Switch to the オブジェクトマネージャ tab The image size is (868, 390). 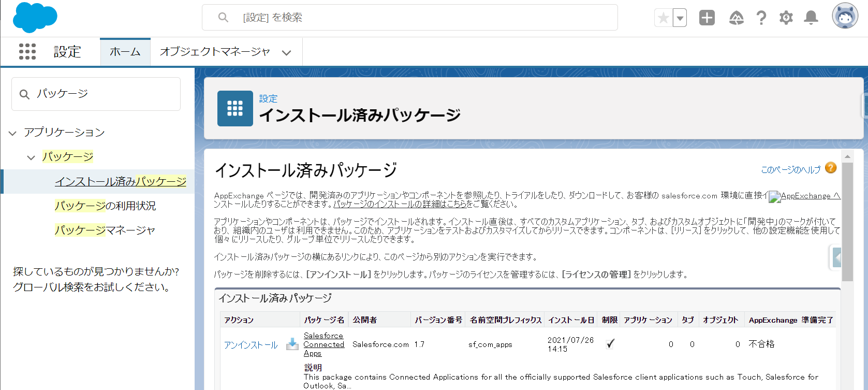tap(215, 52)
